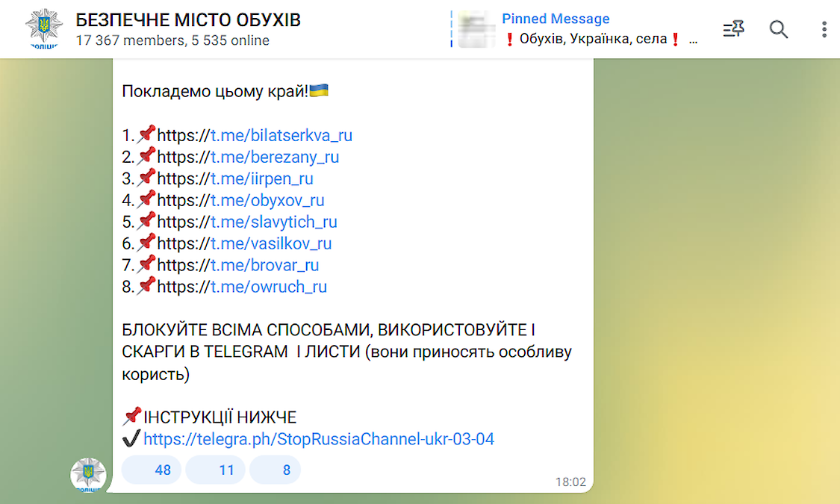This screenshot has height=504, width=840.
Task: Click the 18:02 message timestamp
Action: (570, 482)
